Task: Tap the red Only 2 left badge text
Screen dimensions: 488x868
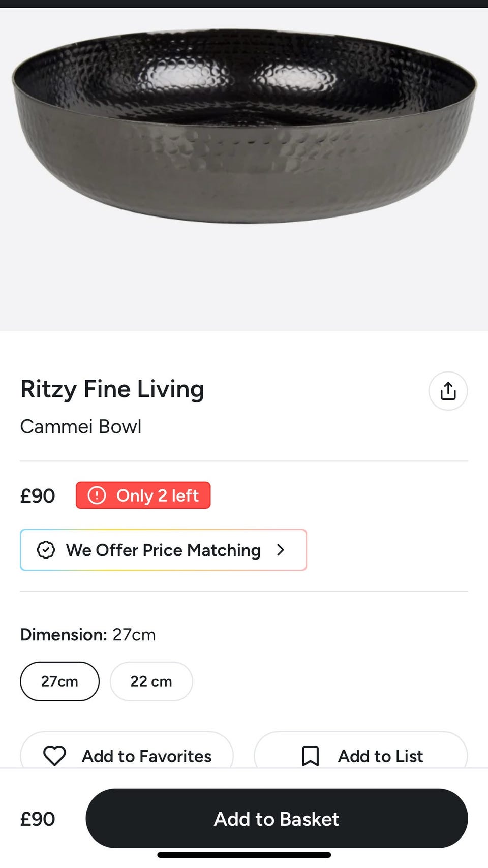Action: (157, 495)
